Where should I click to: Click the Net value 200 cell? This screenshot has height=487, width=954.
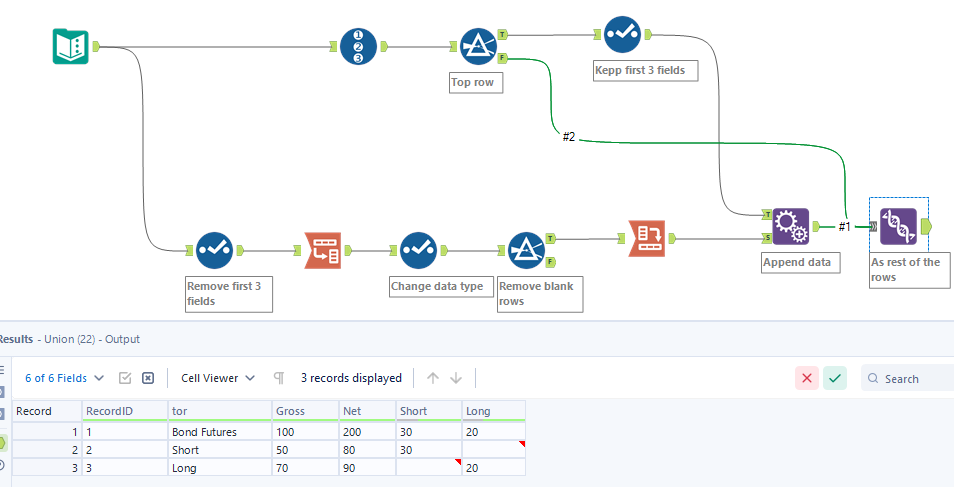coord(367,432)
